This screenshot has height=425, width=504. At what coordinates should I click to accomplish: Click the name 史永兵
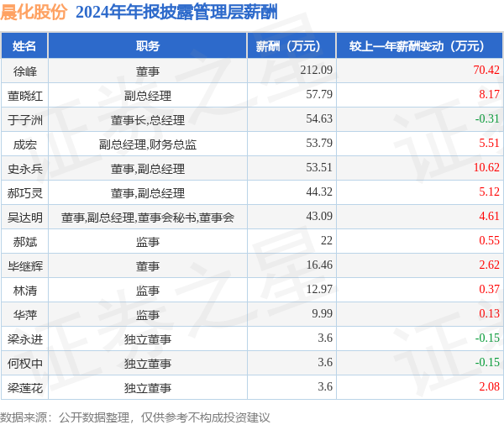coord(24,169)
